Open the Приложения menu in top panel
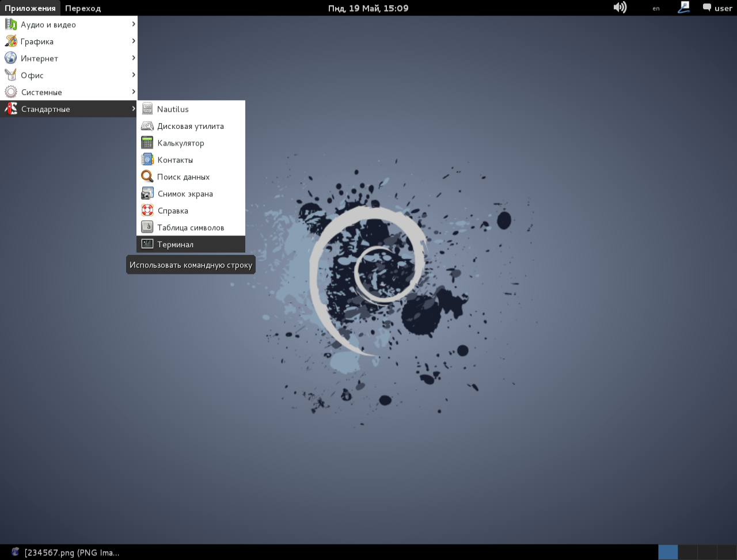This screenshot has width=737, height=560. 30,8
